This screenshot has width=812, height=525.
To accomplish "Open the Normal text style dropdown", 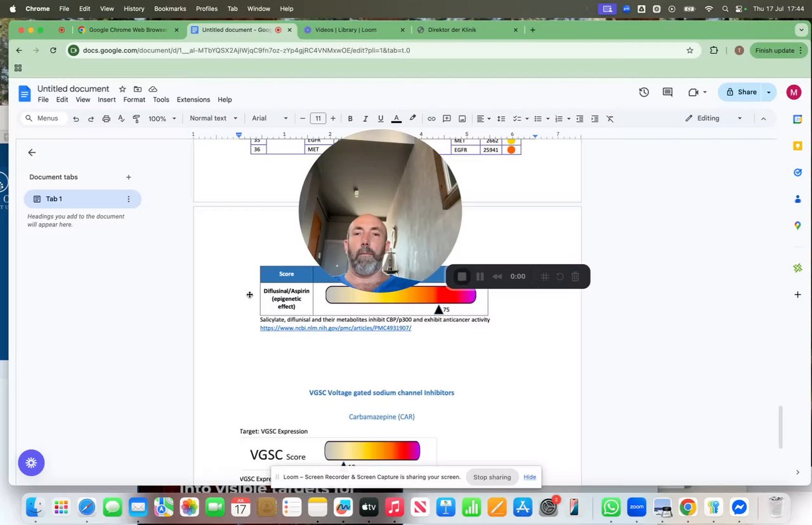I will pos(213,119).
